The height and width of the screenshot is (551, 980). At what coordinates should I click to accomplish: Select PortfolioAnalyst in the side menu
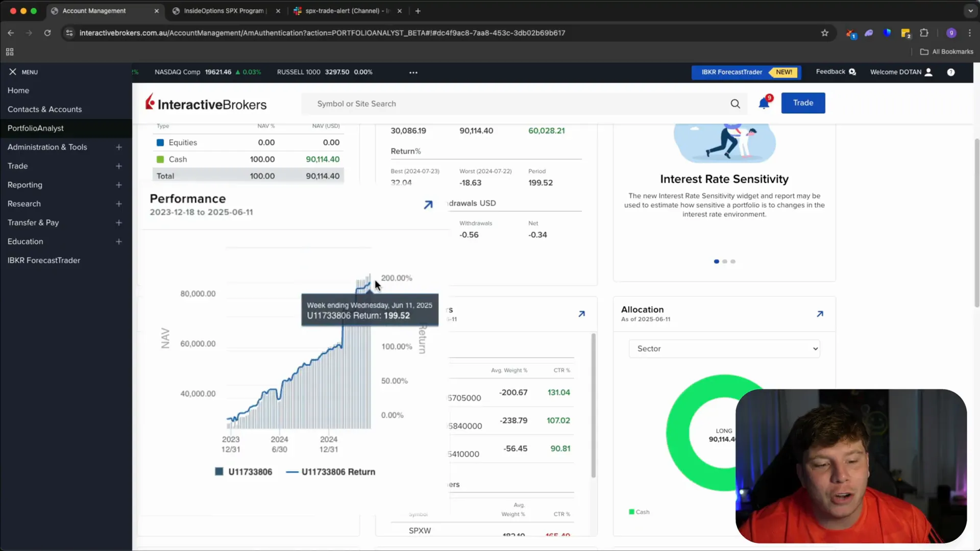click(x=36, y=128)
